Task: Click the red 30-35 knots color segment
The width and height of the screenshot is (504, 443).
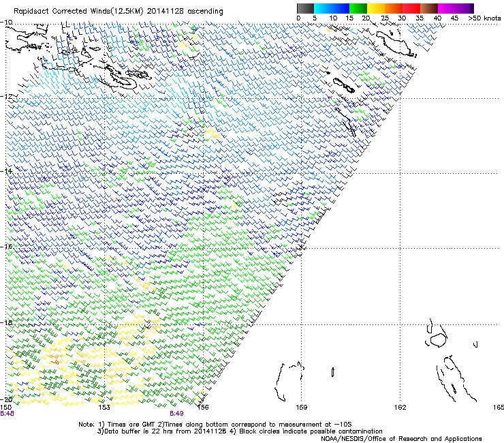Action: click(x=411, y=8)
